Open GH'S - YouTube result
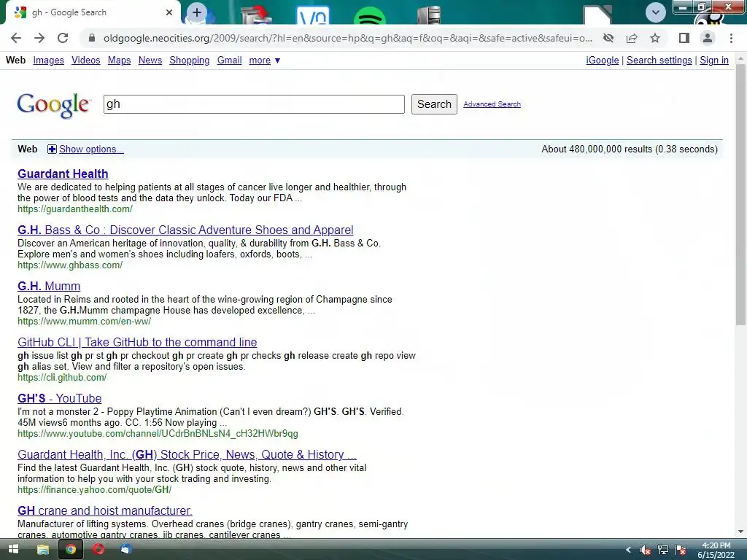The width and height of the screenshot is (747, 560). pos(60,399)
